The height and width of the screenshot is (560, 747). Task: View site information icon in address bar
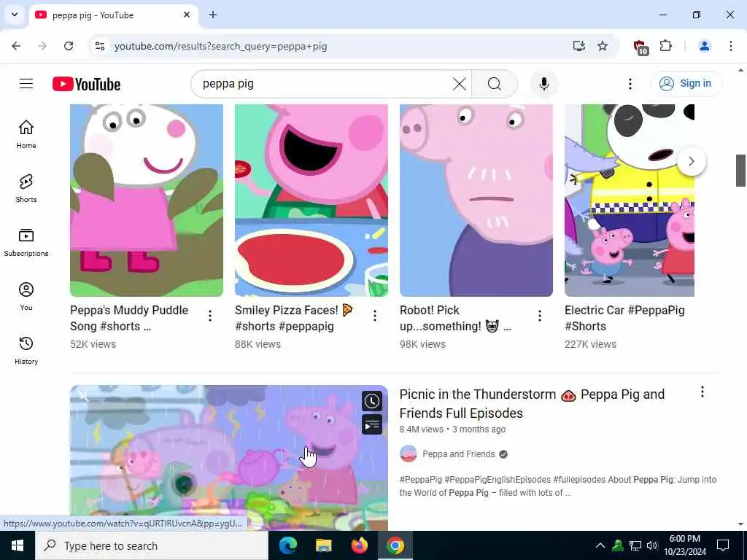[x=99, y=46]
